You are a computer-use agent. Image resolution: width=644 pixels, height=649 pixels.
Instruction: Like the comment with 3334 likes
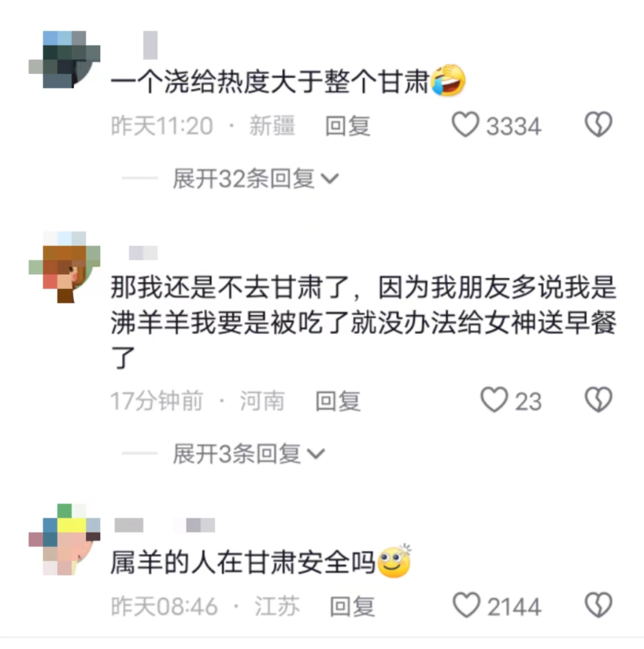point(465,125)
